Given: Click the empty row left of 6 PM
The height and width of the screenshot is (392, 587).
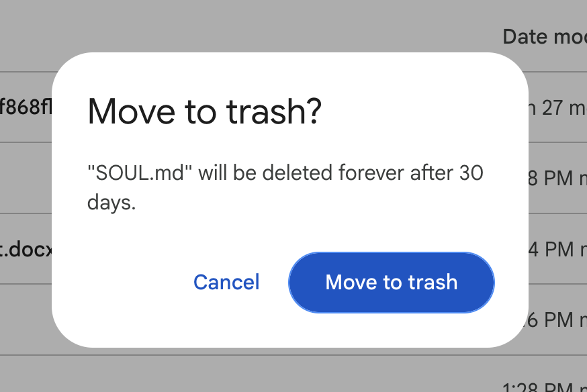Looking at the screenshot, I should (26, 320).
